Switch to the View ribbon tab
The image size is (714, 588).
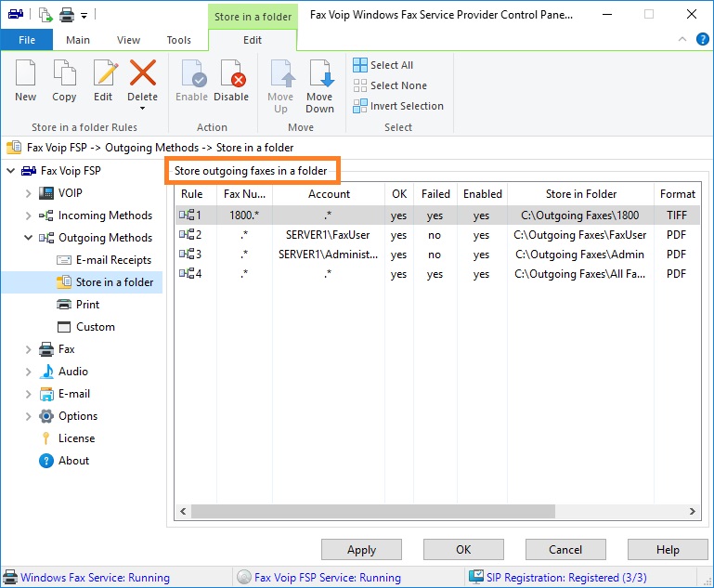coord(128,40)
